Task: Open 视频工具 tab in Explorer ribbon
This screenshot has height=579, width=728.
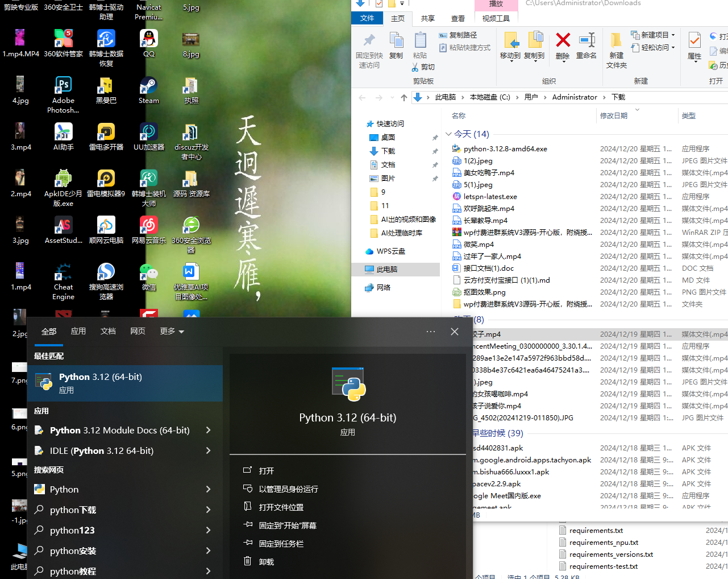Action: [x=496, y=18]
